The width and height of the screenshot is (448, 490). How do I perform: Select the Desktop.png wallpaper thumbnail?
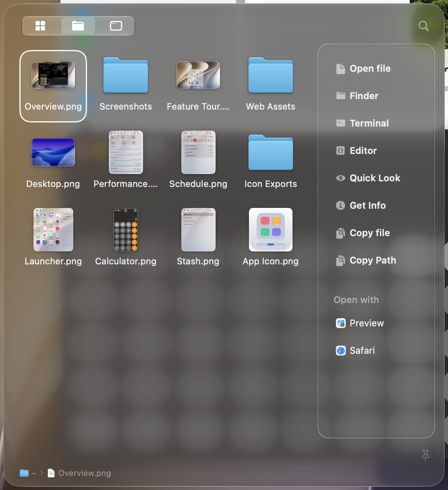[x=53, y=152]
